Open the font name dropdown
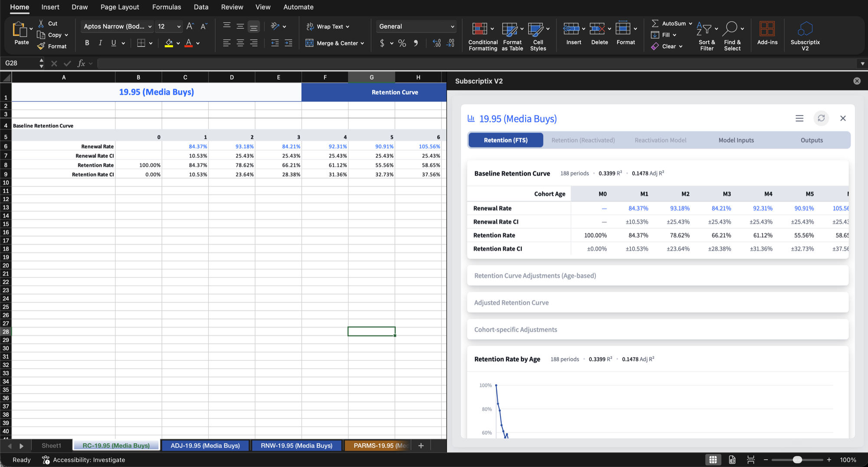Viewport: 868px width, 467px height. 150,26
